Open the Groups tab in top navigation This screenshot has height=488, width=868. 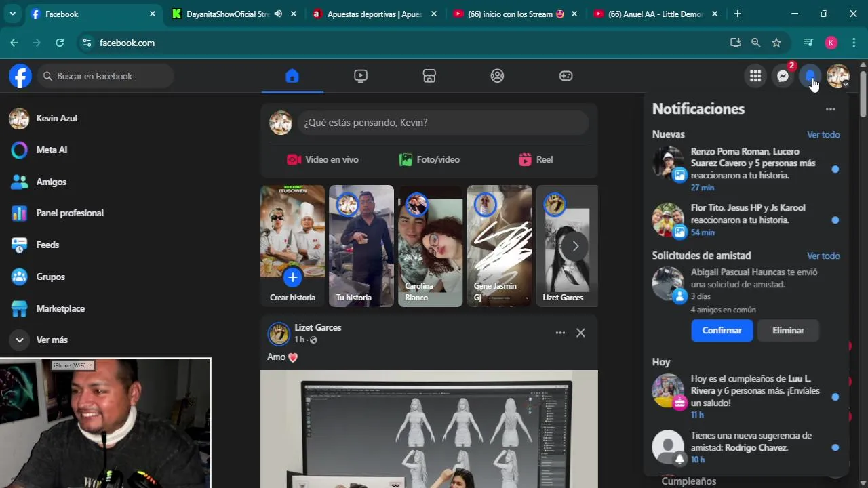coord(497,76)
